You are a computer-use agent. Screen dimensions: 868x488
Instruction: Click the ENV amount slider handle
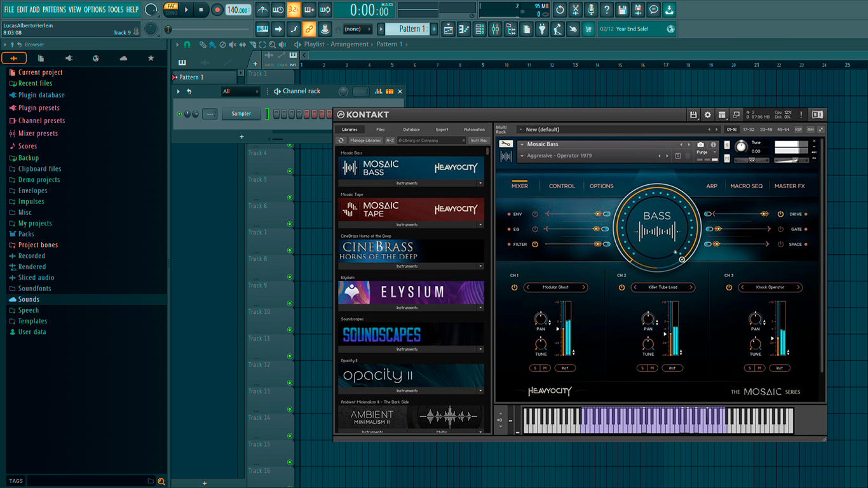tap(597, 214)
